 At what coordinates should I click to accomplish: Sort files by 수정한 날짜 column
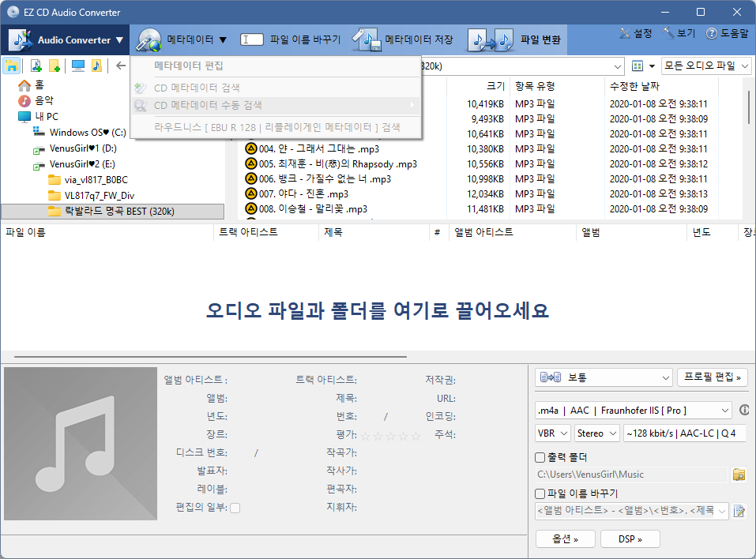661,86
